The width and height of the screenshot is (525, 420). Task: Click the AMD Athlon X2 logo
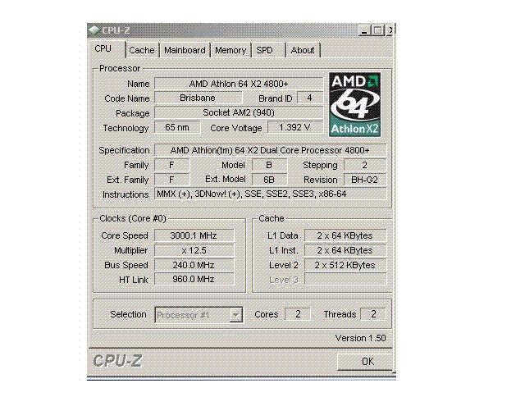click(x=355, y=105)
